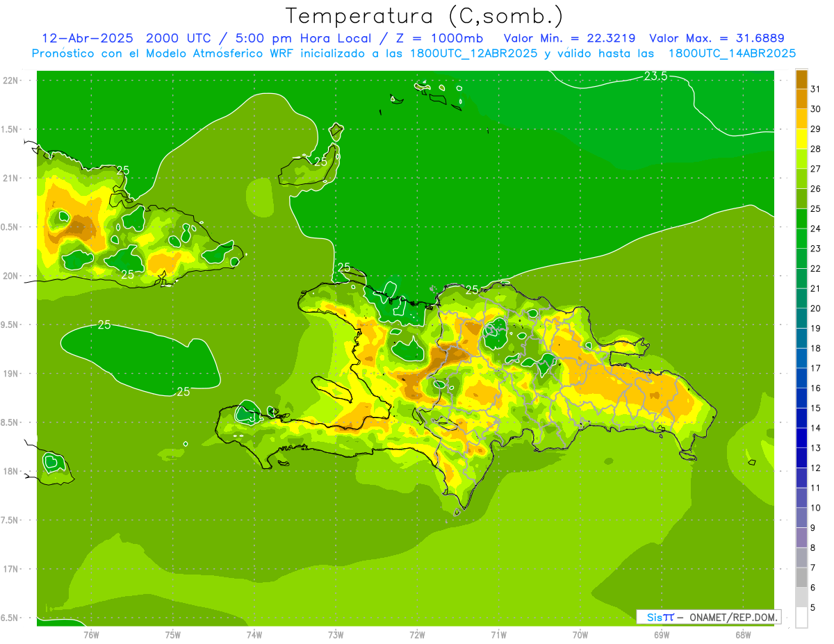The height and width of the screenshot is (644, 834).
Task: Click the initialization time "1800UTC_12ABR2025"
Action: [474, 53]
